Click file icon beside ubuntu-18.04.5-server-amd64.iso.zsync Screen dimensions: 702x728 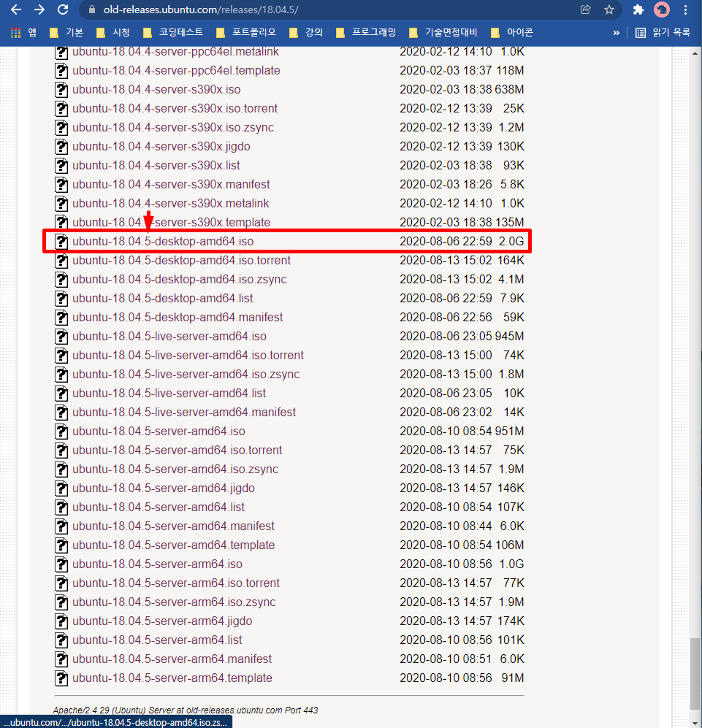(61, 470)
